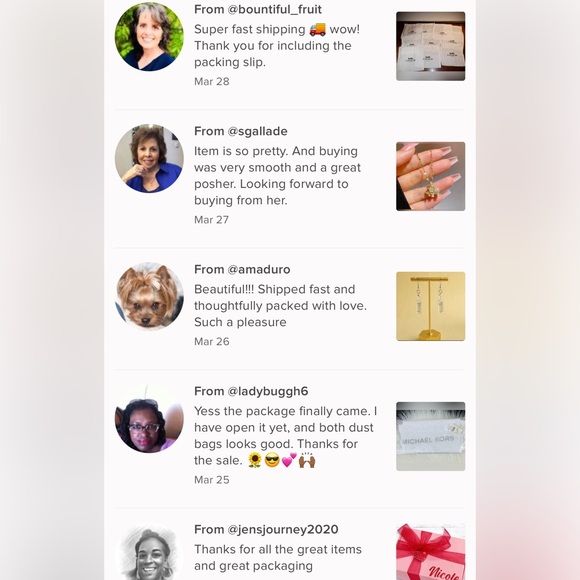View the elephant necklace item thumbnail
Screen dimensions: 580x580
pyautogui.click(x=431, y=176)
